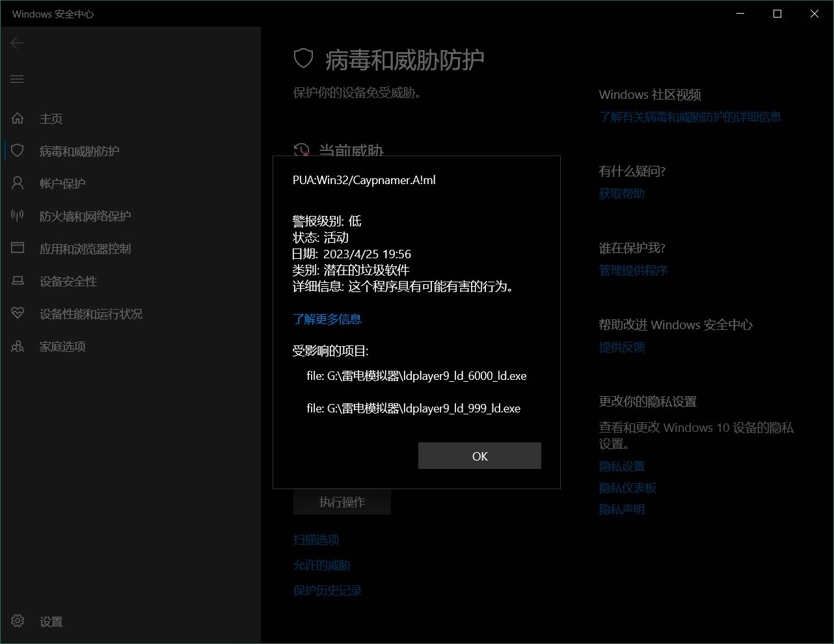
Task: Click the heart icon for 设备性能和运行状况
Action: point(18,314)
